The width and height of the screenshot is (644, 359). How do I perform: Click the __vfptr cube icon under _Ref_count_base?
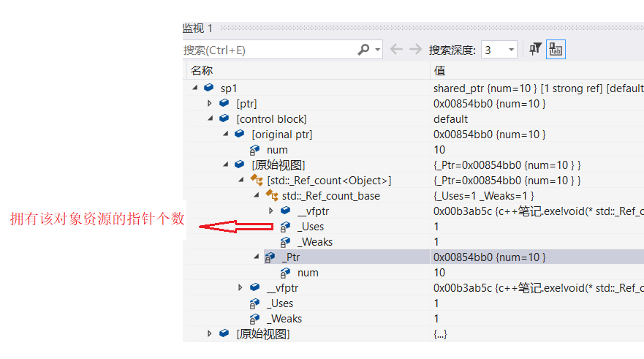285,211
